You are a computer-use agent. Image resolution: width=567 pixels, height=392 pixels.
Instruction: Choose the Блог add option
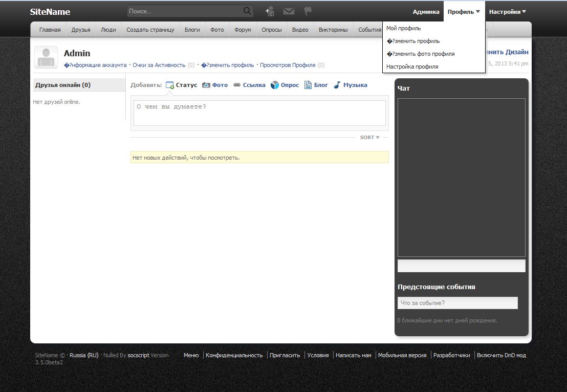pos(316,85)
